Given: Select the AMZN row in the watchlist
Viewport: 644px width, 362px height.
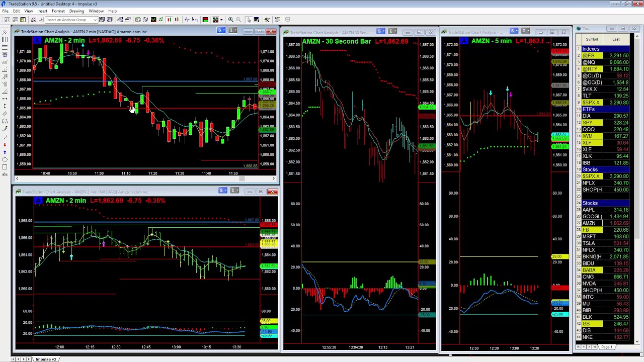Looking at the screenshot, I should point(589,223).
